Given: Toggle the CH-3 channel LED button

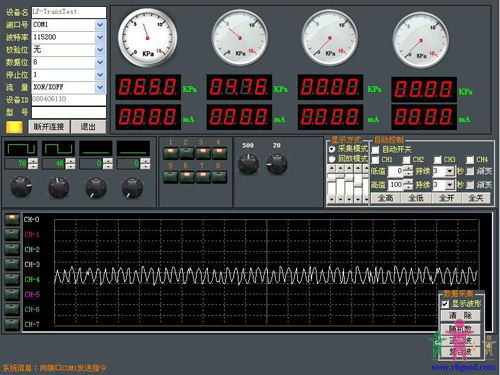Looking at the screenshot, I should coord(12,264).
